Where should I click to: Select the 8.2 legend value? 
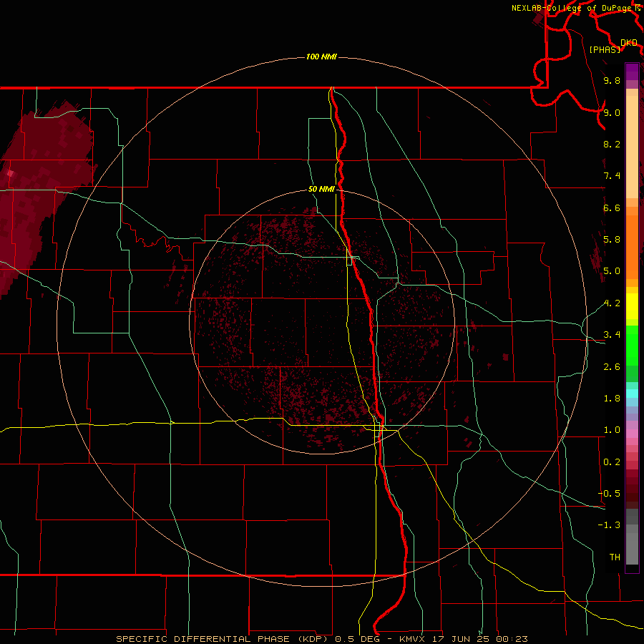tap(612, 144)
